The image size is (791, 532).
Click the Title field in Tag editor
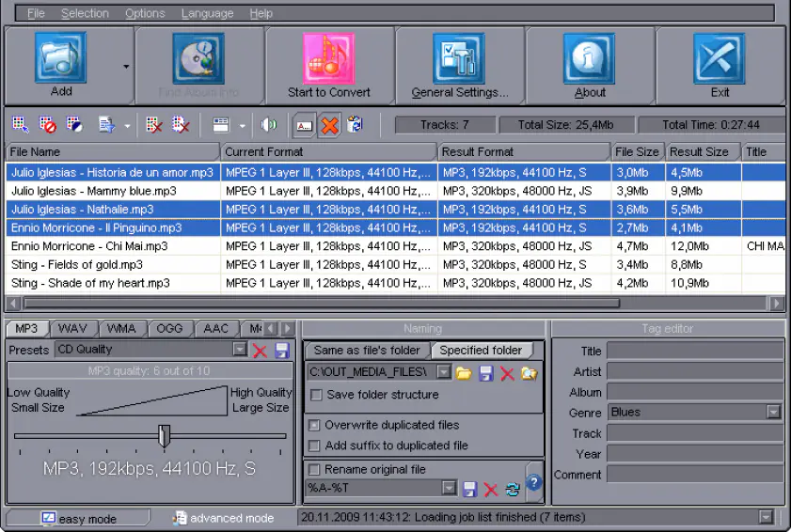click(x=694, y=351)
